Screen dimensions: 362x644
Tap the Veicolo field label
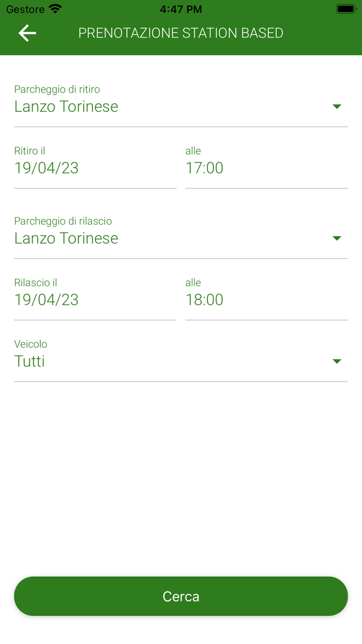pos(30,344)
